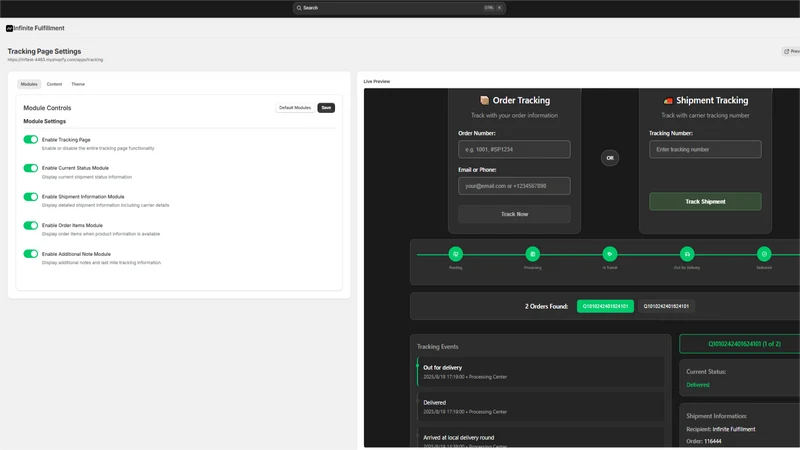This screenshot has height=450, width=800.
Task: Click the Delivered step icon in tracker
Action: 764,254
